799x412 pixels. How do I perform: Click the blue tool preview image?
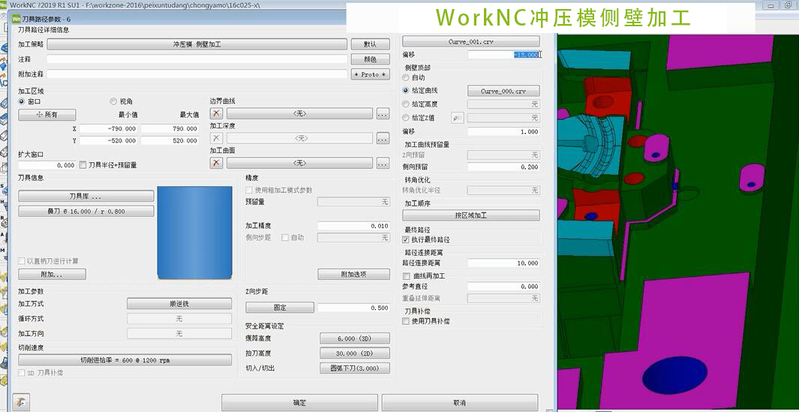[195, 233]
